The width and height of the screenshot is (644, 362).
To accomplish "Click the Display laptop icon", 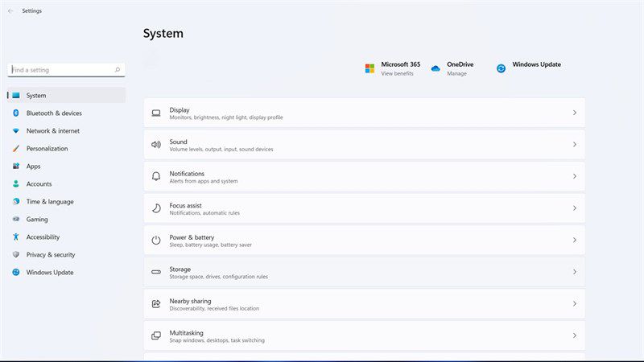I will pos(156,113).
